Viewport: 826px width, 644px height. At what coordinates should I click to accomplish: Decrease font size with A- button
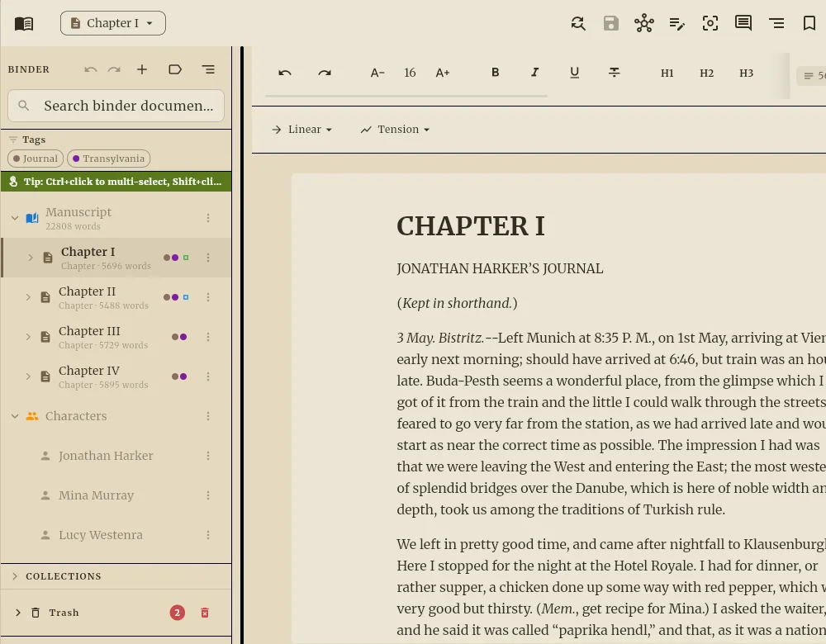pos(377,73)
